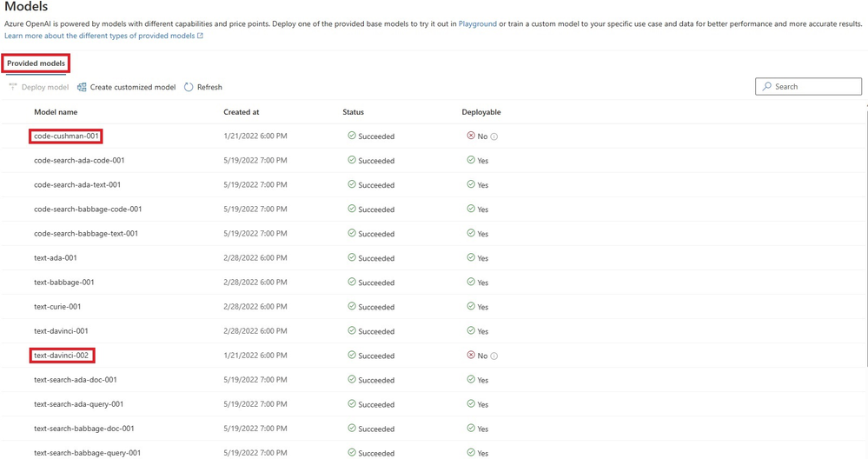Select the text-search-ada-query-001 model
The width and height of the screenshot is (868, 459).
[x=78, y=403]
